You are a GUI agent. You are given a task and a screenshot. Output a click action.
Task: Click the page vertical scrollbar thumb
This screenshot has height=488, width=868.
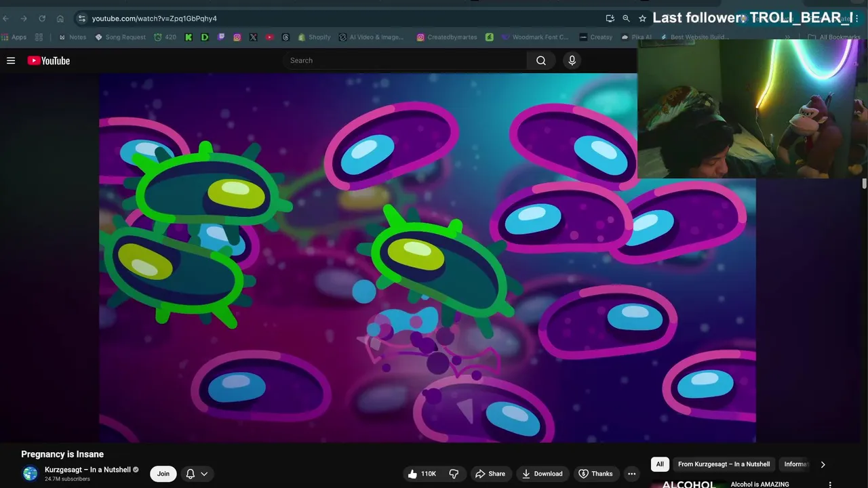[865, 184]
